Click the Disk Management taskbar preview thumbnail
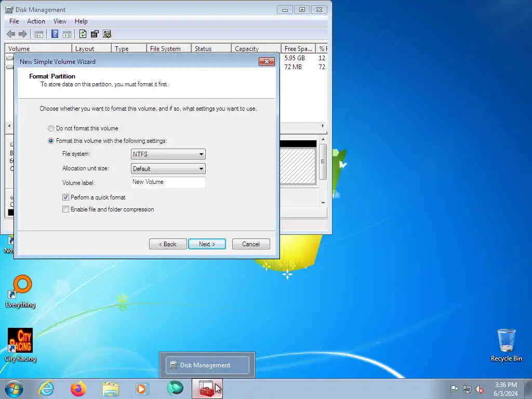532x399 pixels. pos(207,365)
